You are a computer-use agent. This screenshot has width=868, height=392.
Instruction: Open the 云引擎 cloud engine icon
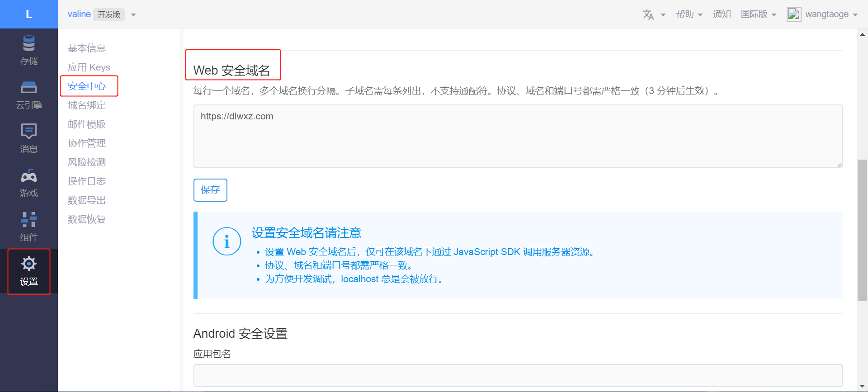(x=29, y=88)
